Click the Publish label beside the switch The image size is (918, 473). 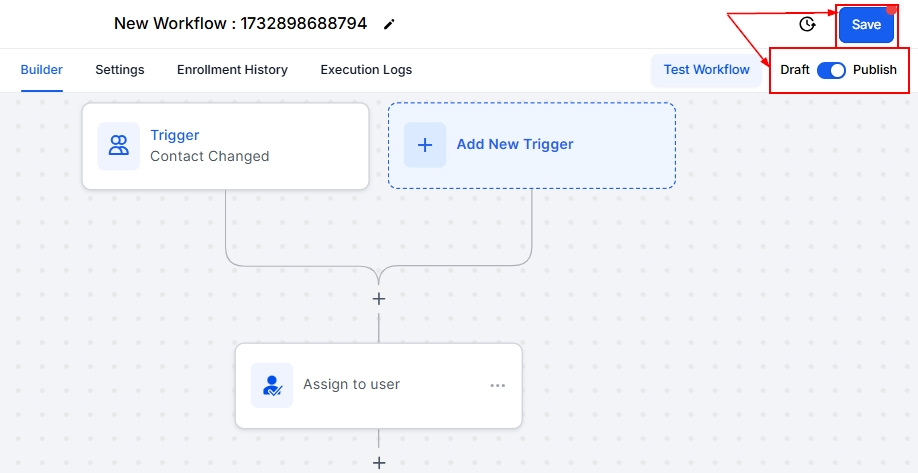[x=875, y=70]
